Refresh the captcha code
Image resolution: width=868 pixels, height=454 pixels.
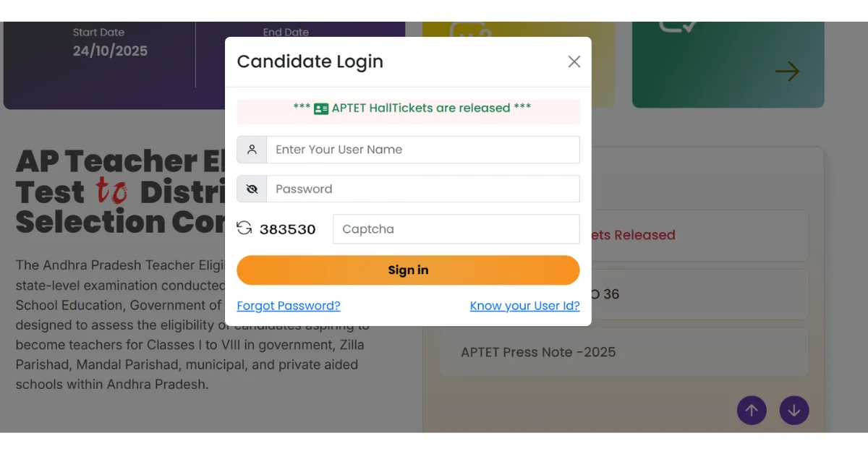point(244,228)
